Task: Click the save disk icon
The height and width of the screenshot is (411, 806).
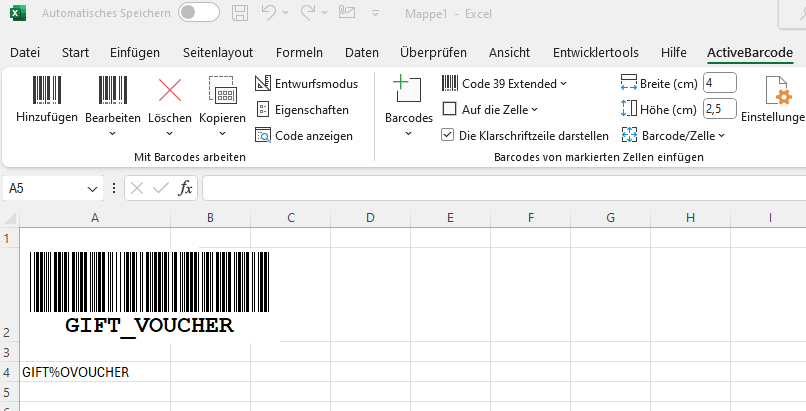Action: [x=240, y=13]
